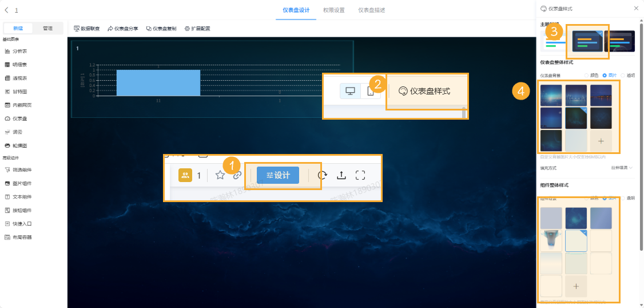The height and width of the screenshot is (308, 644).
Task: Select 颜色 for the 组件背景 option
Action: [591, 198]
